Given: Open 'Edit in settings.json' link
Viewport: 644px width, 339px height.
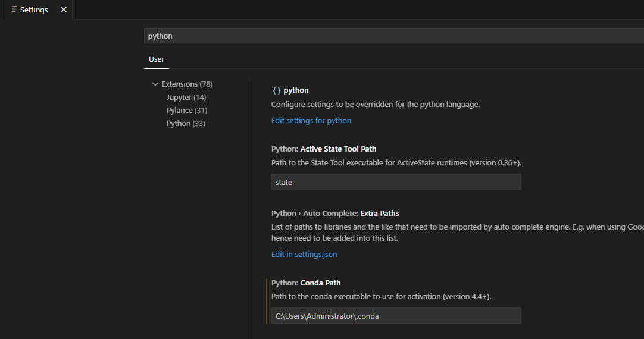Looking at the screenshot, I should click(x=304, y=255).
